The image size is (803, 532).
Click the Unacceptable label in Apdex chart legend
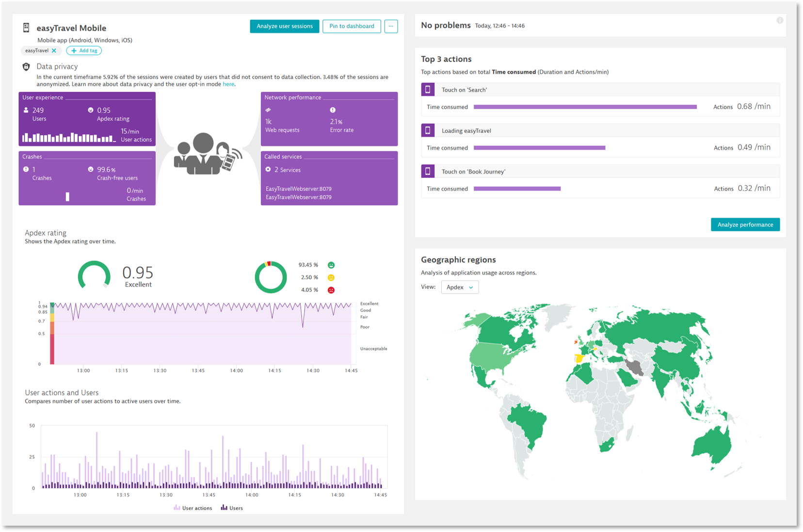373,349
